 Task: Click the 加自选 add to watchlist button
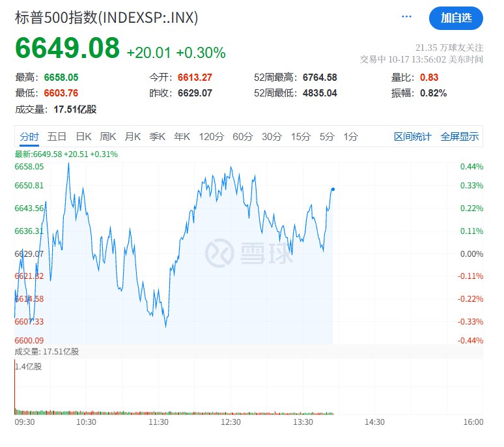click(456, 18)
